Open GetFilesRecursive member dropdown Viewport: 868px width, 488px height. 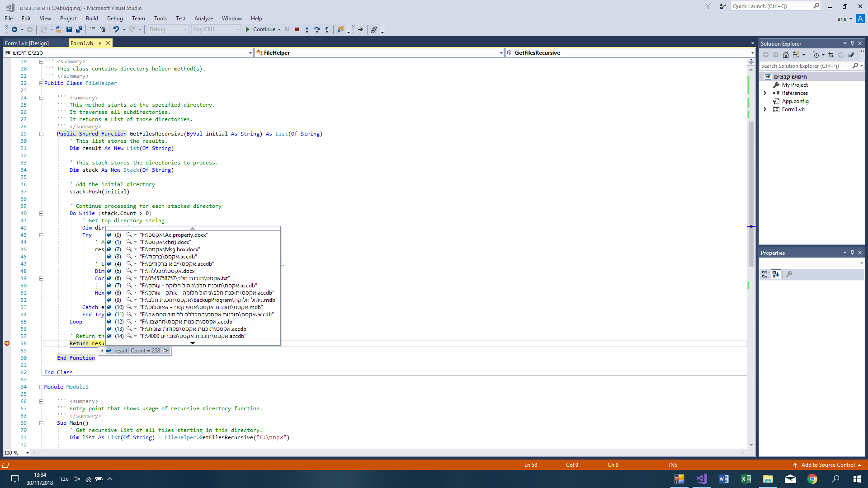(752, 53)
